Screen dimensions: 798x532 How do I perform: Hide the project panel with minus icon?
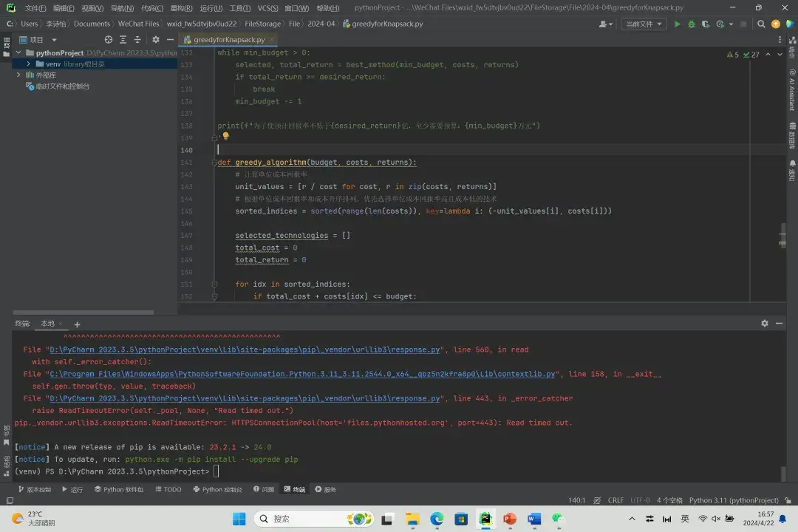170,40
